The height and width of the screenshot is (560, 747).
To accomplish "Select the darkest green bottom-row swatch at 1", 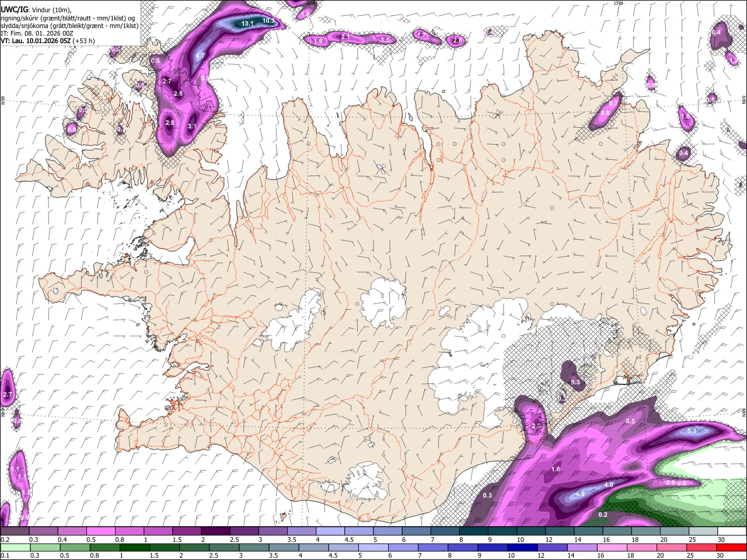I will (135, 547).
